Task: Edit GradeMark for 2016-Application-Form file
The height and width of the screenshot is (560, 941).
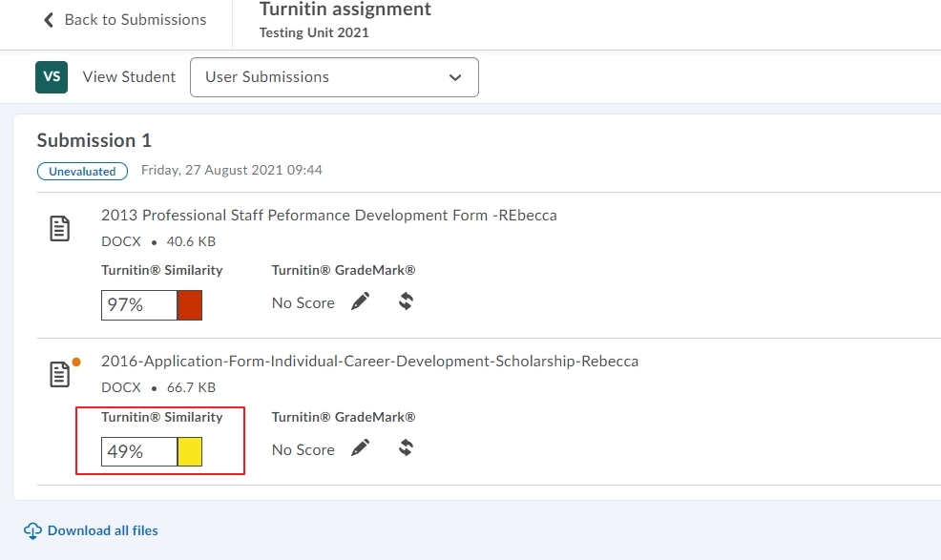Action: click(360, 447)
